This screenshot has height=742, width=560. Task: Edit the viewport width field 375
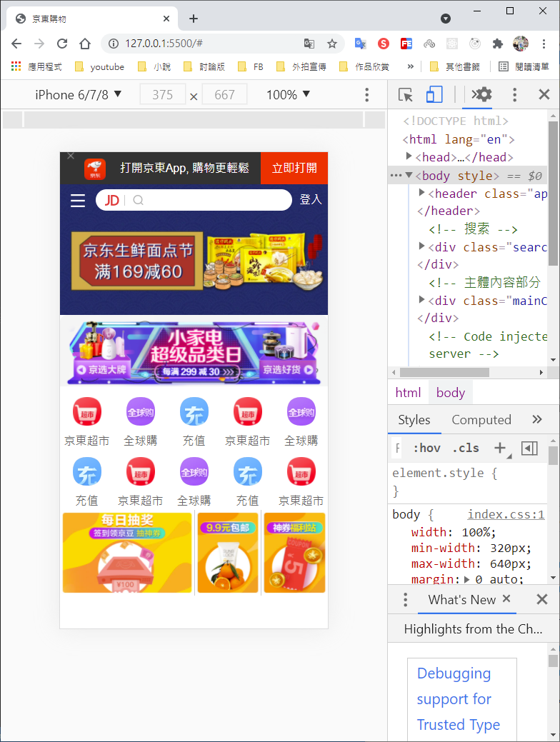click(x=163, y=95)
